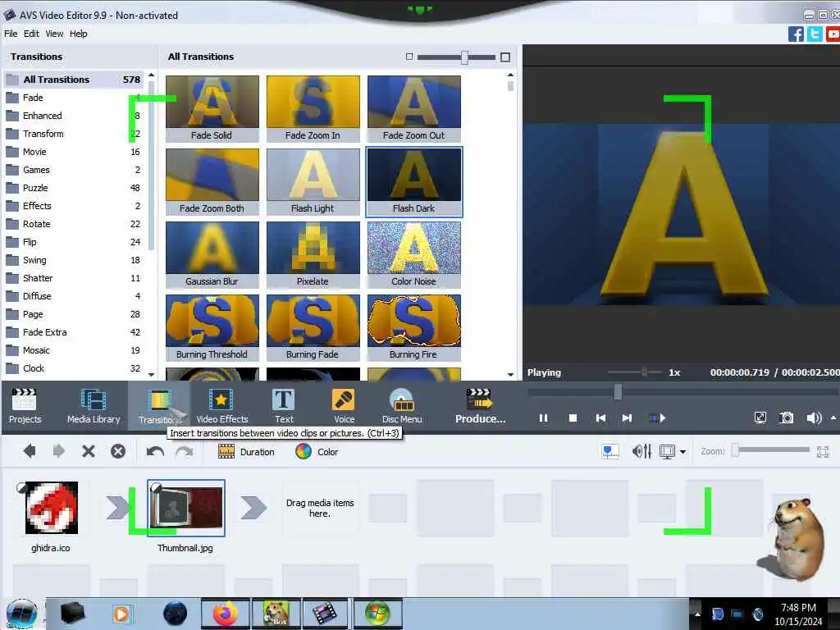Select the Fade Solid transition
Screen dimensions: 840x630
tap(212, 109)
